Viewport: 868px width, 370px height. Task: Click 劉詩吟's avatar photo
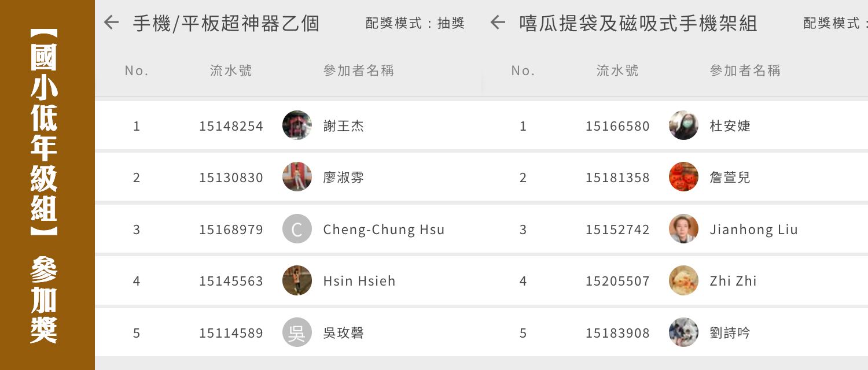coord(683,332)
